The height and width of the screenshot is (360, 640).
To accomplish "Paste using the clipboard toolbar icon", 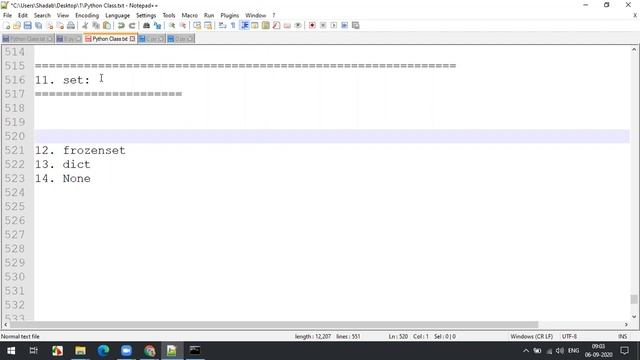I will [107, 25].
